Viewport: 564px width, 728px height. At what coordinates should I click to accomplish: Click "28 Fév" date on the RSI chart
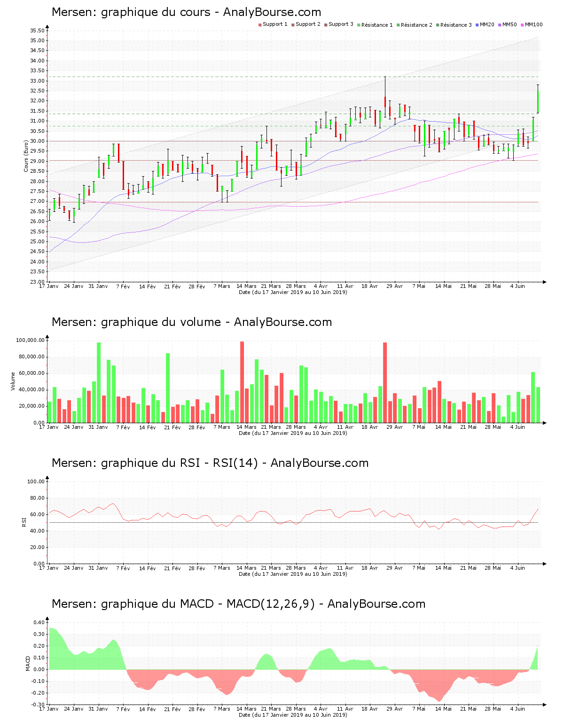coord(197,568)
